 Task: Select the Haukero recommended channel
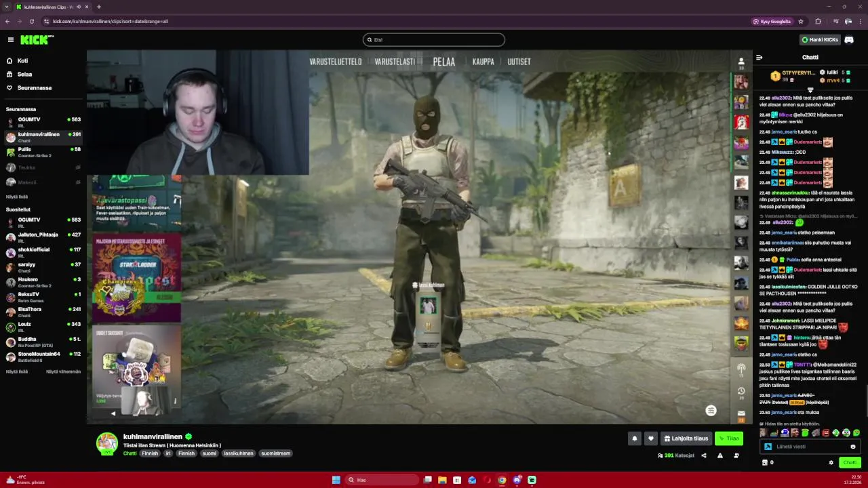pyautogui.click(x=43, y=281)
